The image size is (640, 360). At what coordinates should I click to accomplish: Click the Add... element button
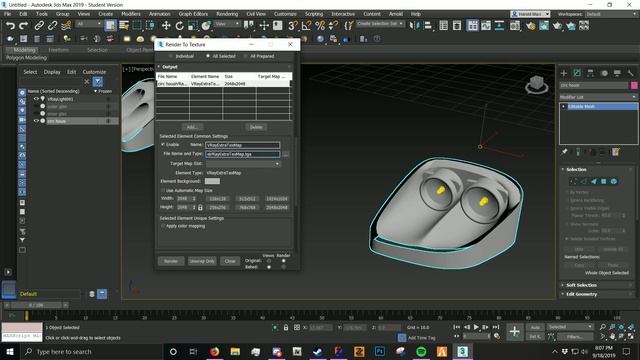tap(192, 127)
